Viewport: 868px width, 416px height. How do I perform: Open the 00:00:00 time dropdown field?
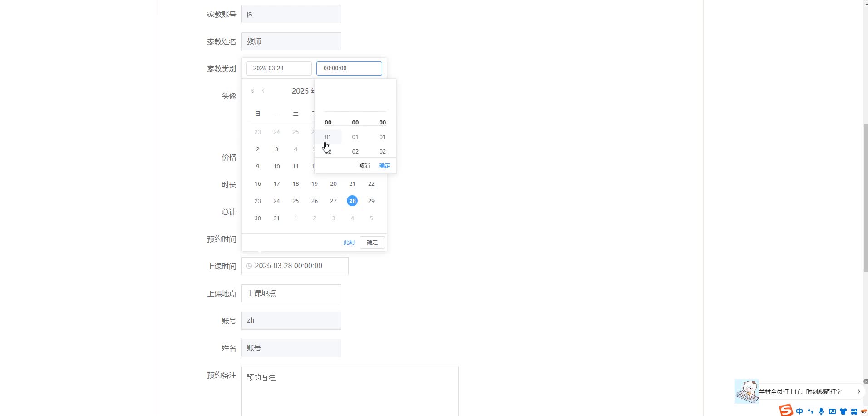click(349, 68)
